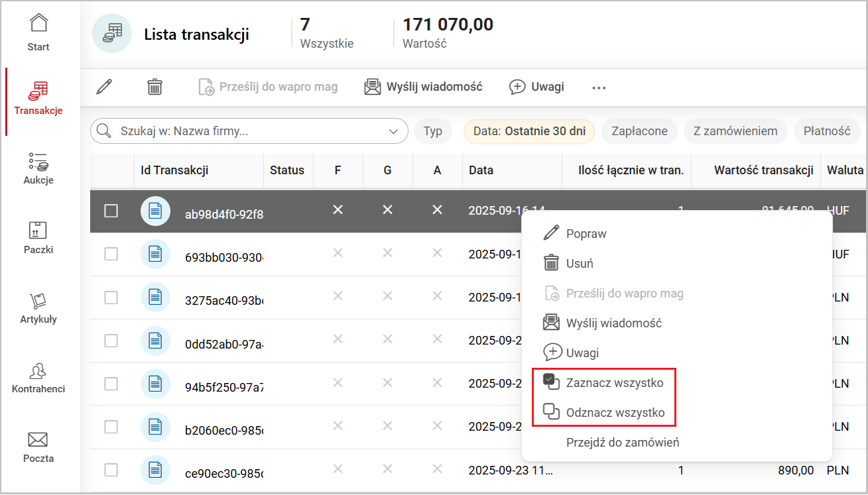Open Kontrahenci section in sidebar
Viewport: 868px width, 495px height.
tap(38, 376)
